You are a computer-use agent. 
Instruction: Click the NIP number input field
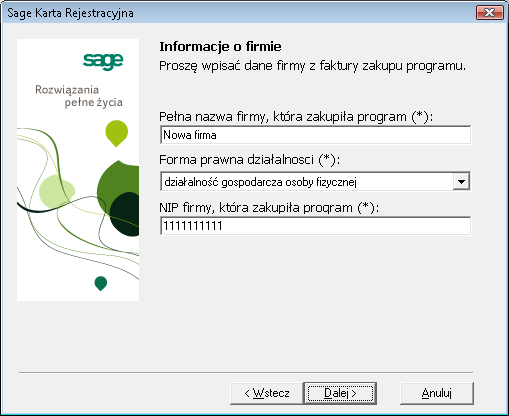315,226
